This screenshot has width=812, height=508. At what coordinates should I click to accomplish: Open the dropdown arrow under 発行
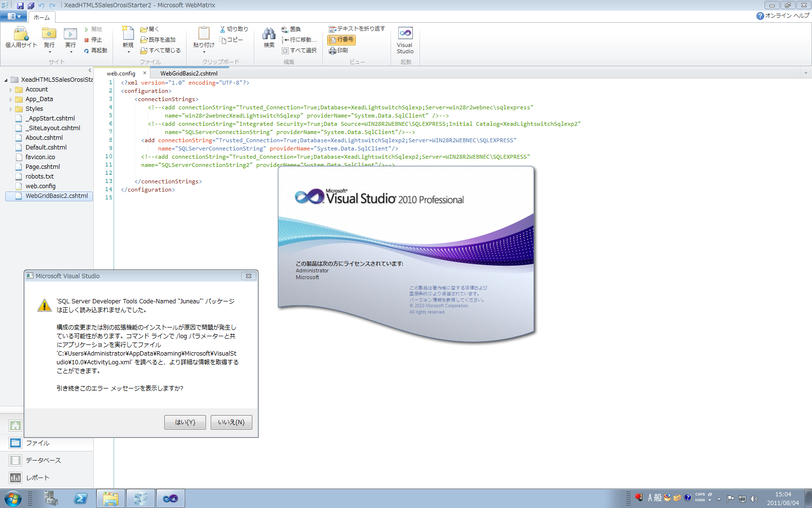pos(49,52)
